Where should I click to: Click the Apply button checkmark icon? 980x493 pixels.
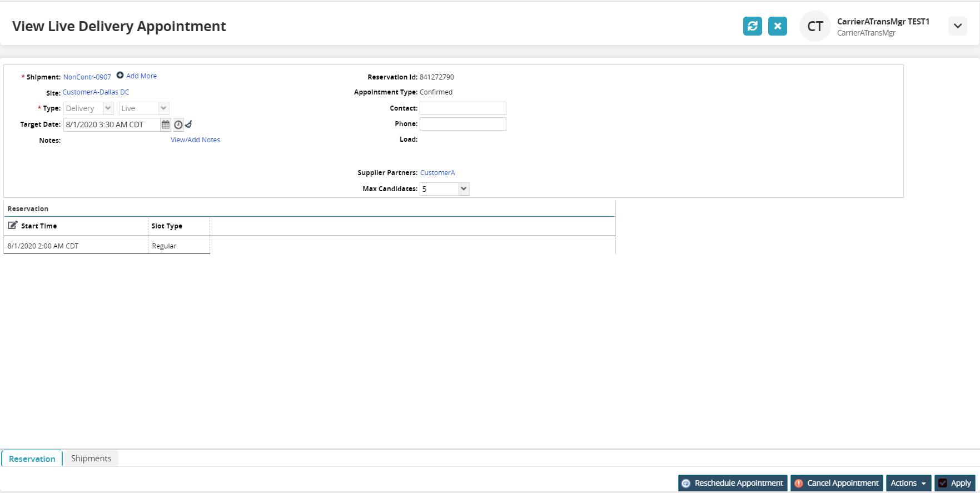[943, 483]
